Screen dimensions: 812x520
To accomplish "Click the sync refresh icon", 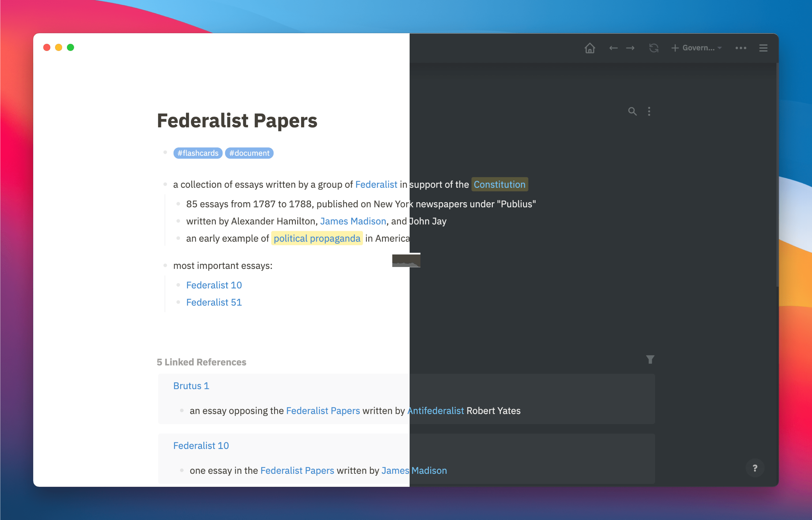I will coord(654,48).
